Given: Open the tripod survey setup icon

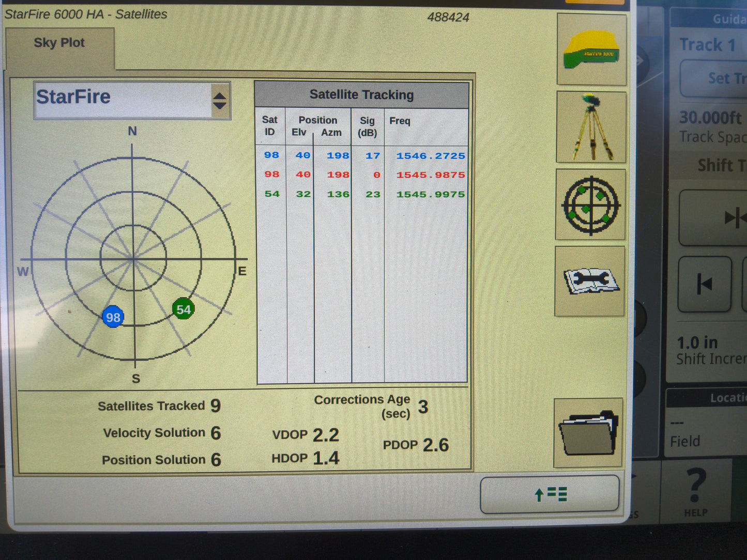Looking at the screenshot, I should (x=591, y=127).
